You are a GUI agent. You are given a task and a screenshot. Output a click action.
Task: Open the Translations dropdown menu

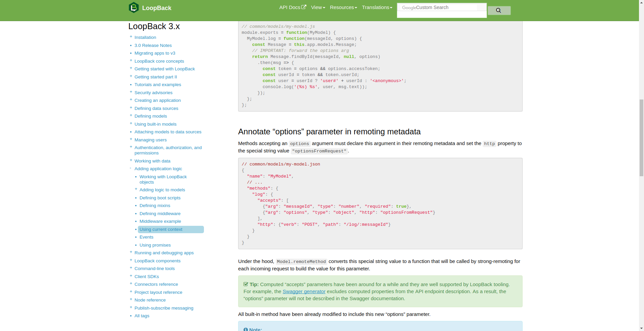point(377,7)
